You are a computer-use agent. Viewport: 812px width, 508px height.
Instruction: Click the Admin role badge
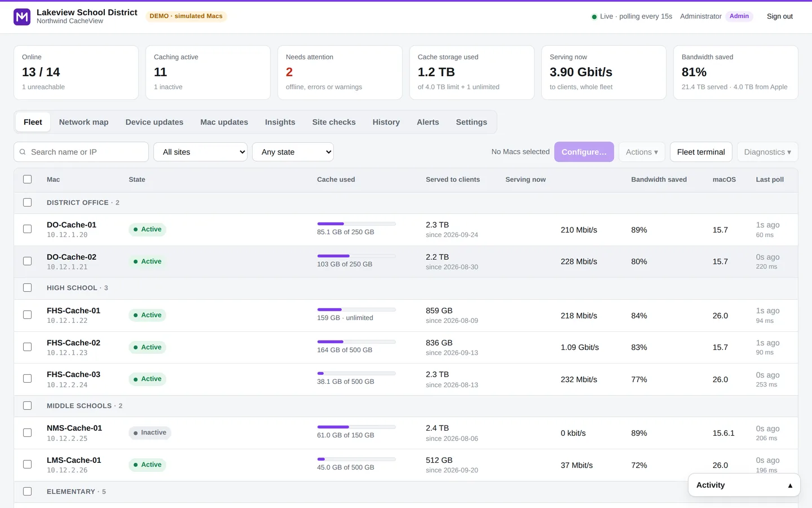tap(739, 16)
